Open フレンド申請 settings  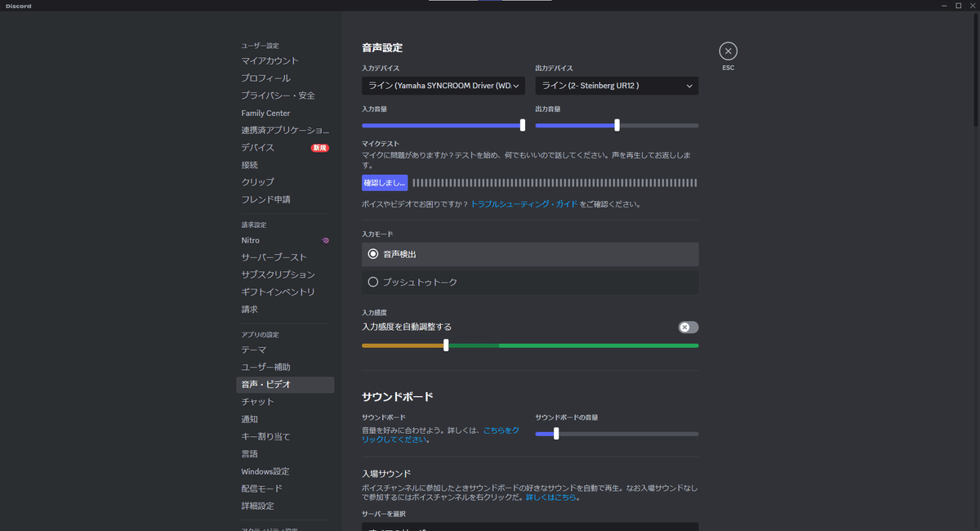285,199
